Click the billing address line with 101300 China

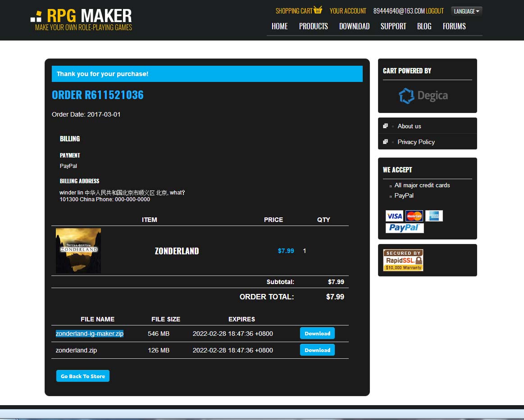(105, 199)
